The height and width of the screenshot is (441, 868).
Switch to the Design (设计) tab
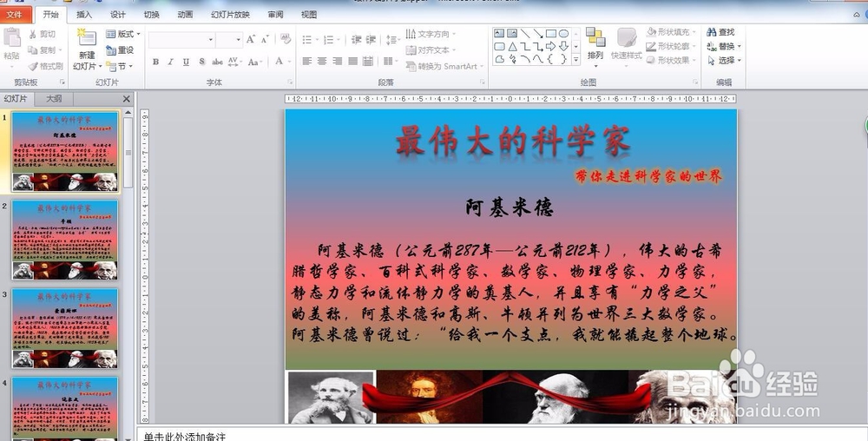[117, 15]
